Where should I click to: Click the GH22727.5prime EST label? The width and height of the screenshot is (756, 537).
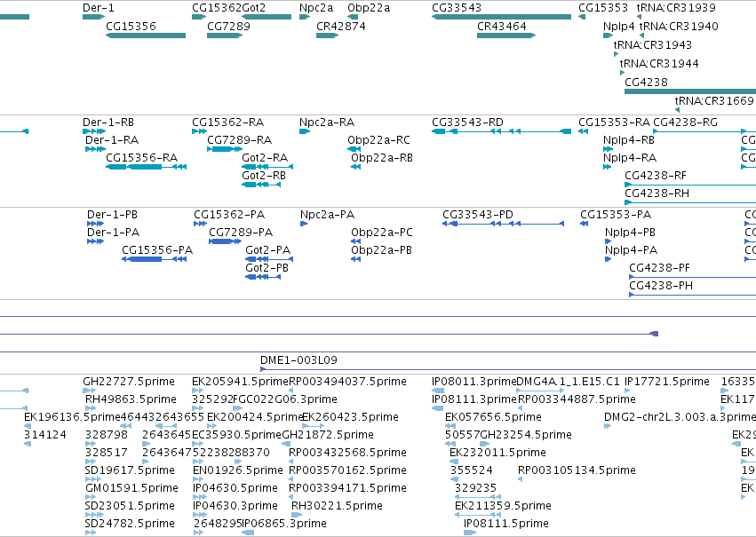(x=129, y=382)
